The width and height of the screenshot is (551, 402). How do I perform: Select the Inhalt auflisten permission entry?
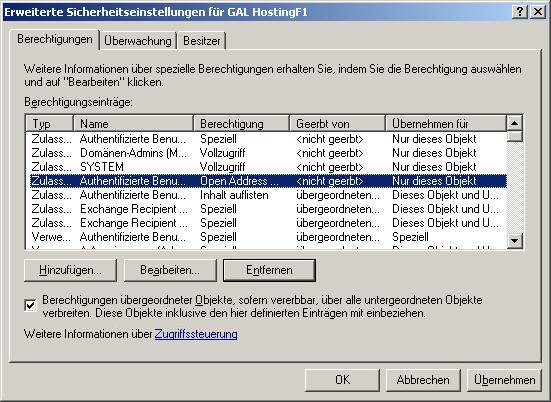tap(266, 195)
